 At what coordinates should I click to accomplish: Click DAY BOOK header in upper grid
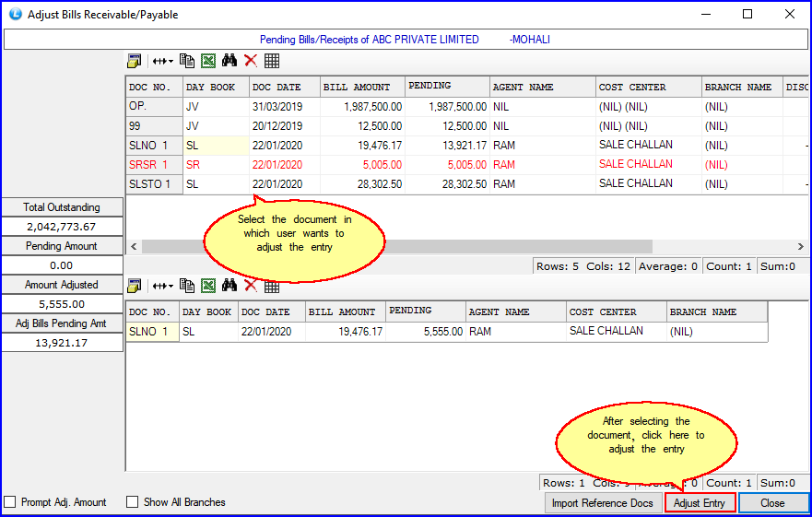point(216,87)
